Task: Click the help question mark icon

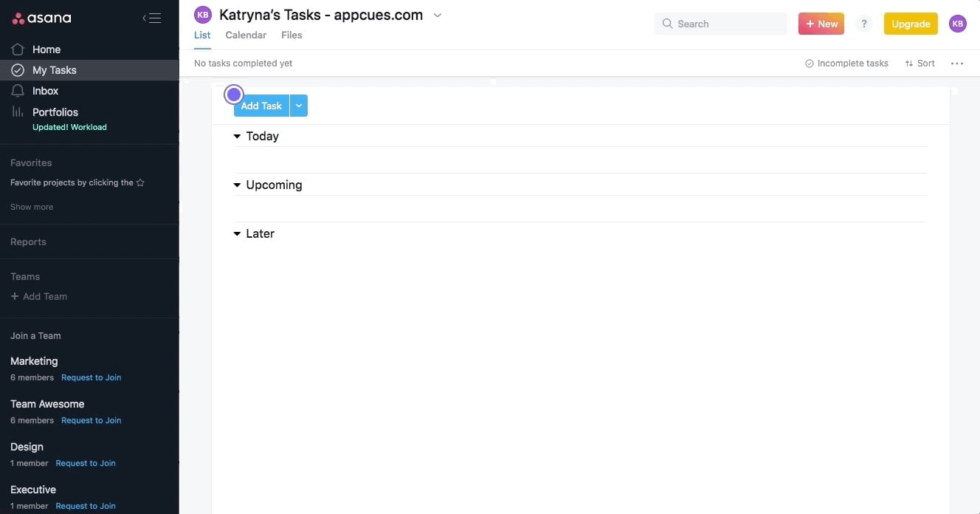Action: pos(863,24)
